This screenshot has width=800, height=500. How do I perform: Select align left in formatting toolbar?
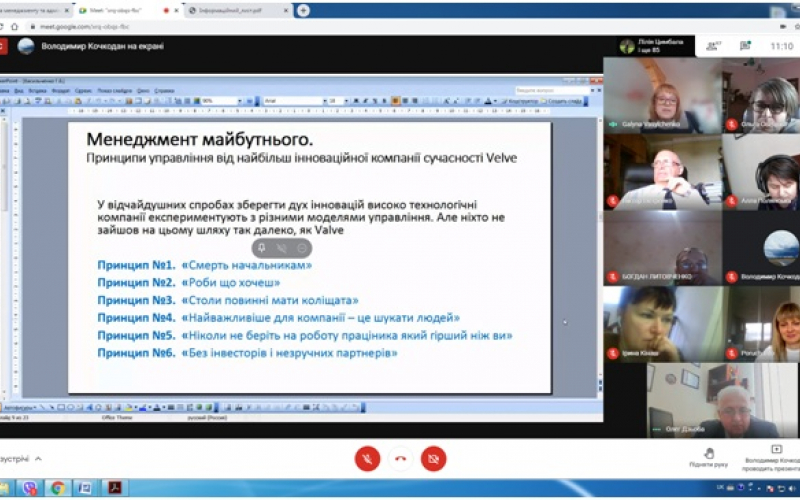[x=395, y=101]
